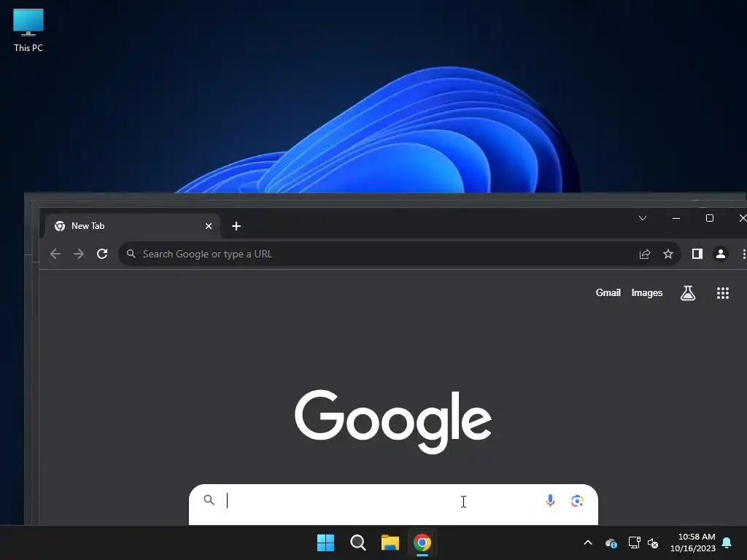Focus the Chrome address bar
This screenshot has height=560, width=747.
point(399,254)
